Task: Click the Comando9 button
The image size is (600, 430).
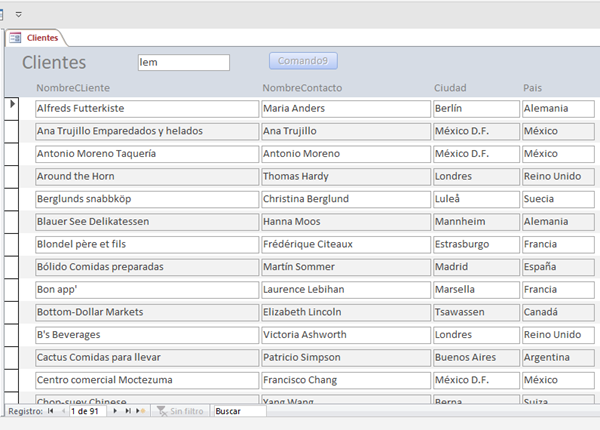Action: point(303,61)
